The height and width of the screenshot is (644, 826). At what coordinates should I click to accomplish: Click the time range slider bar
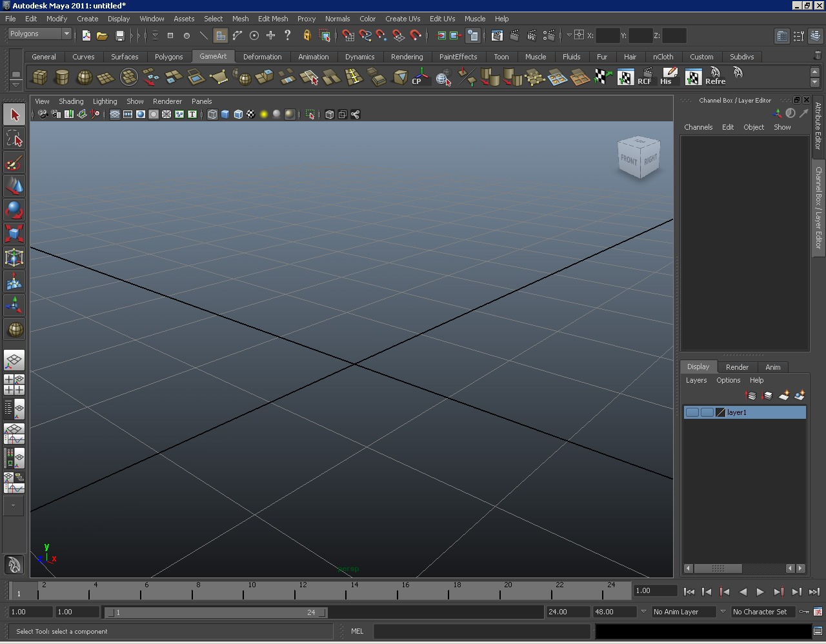click(x=216, y=612)
